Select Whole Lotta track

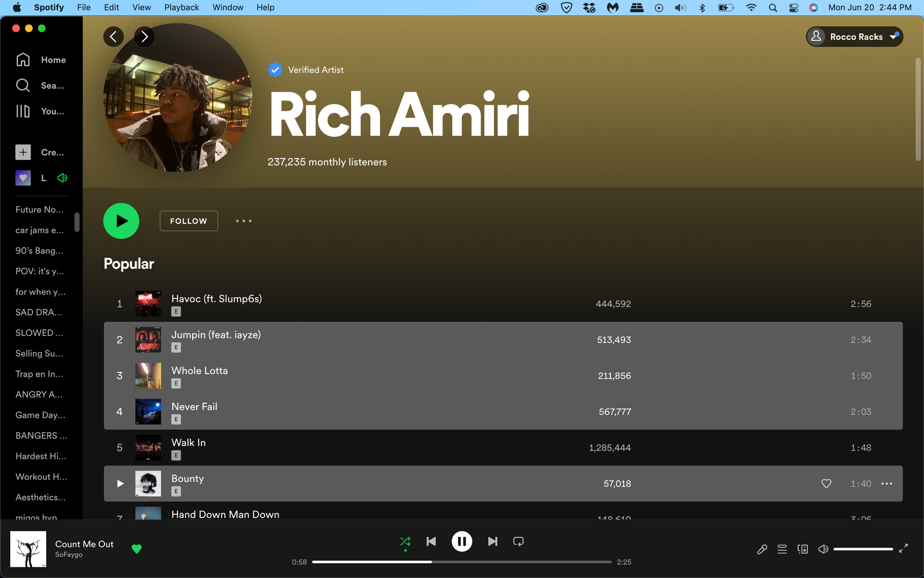pyautogui.click(x=503, y=376)
